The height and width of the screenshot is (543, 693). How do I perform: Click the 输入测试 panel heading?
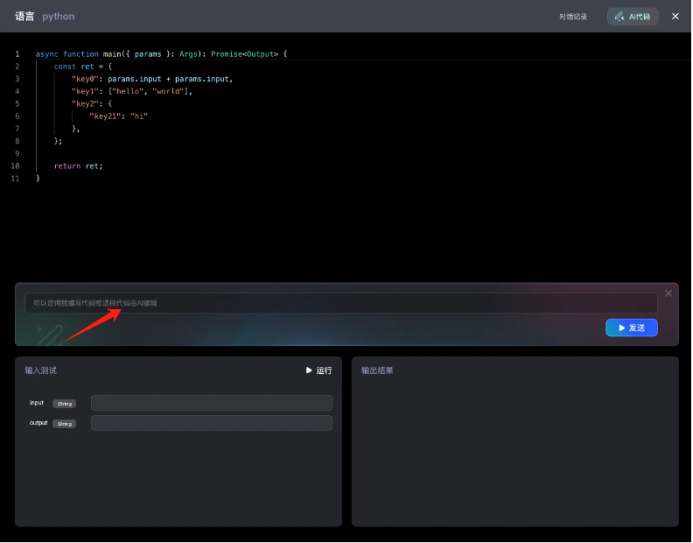tap(41, 370)
